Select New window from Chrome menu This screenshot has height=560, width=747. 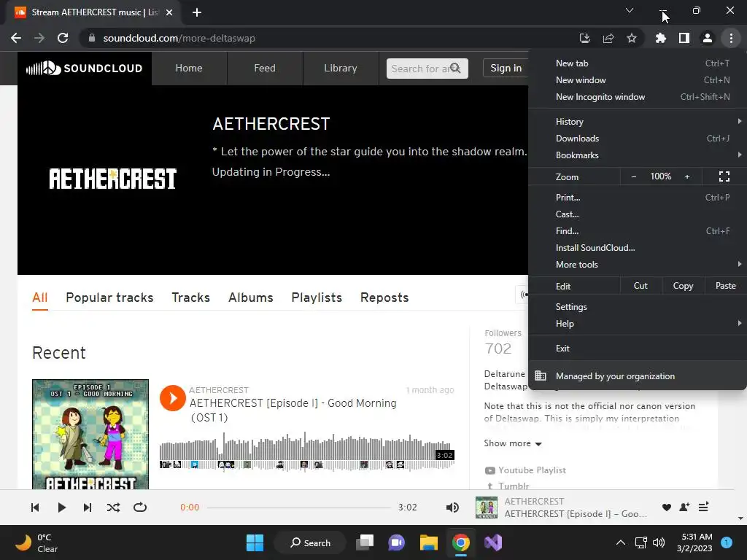tap(638, 80)
